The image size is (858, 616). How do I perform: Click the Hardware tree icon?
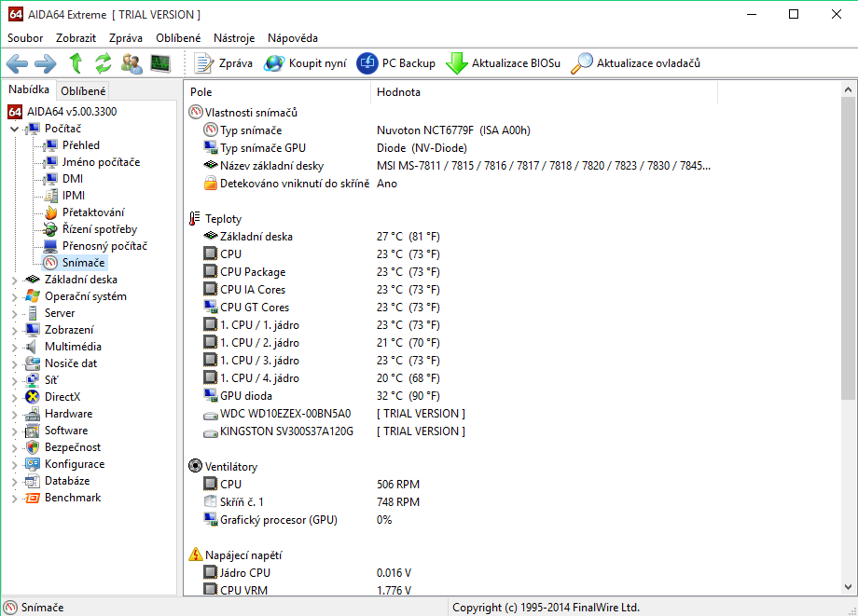point(33,413)
